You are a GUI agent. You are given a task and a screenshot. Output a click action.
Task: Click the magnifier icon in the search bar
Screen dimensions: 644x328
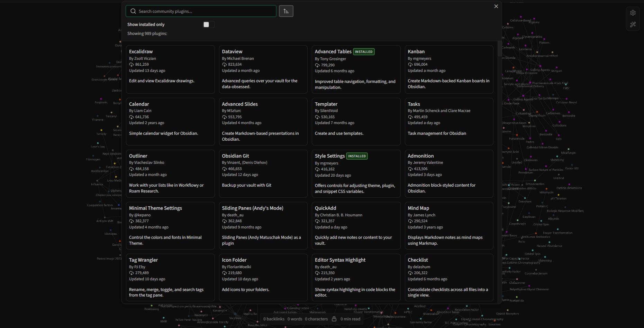133,11
